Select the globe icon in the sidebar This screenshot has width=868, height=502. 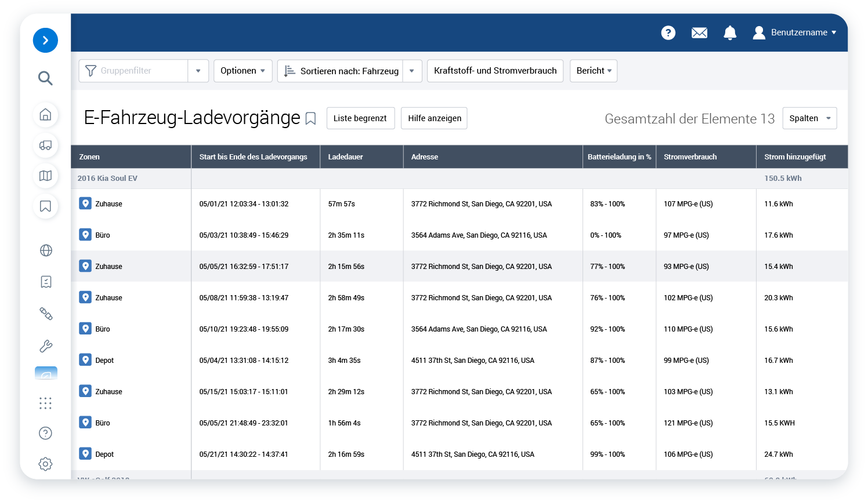pos(45,250)
